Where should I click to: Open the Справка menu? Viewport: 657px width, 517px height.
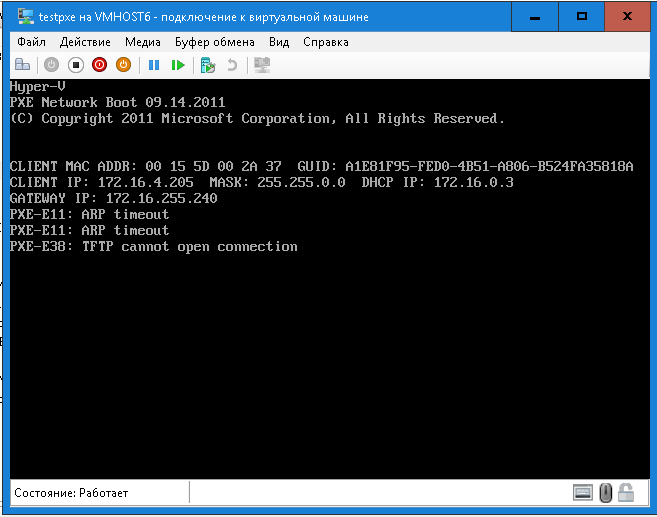pos(325,42)
